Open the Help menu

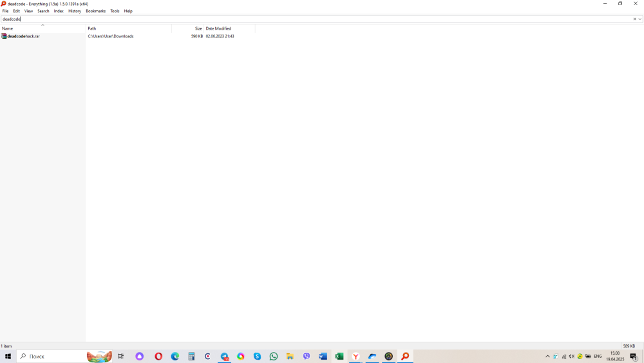(x=128, y=11)
